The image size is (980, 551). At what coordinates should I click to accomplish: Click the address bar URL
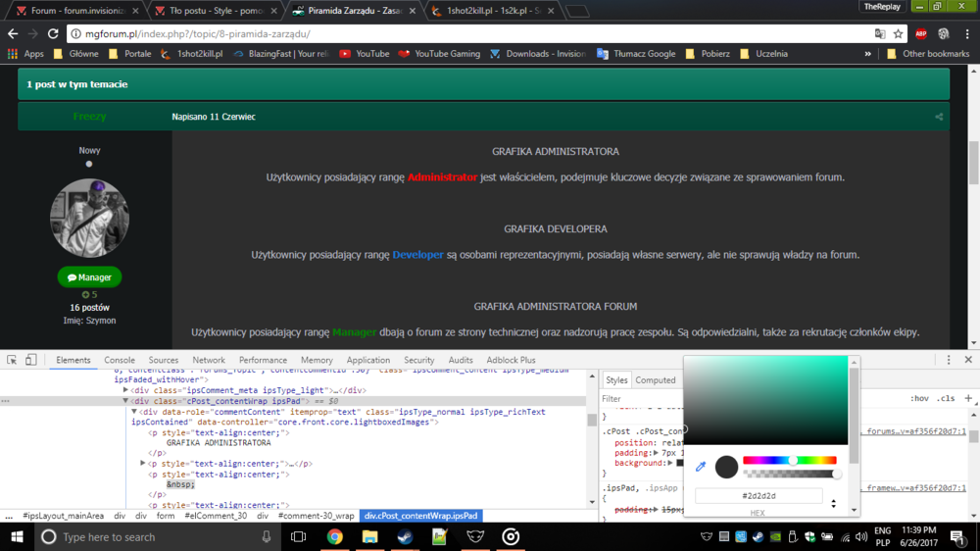[198, 33]
